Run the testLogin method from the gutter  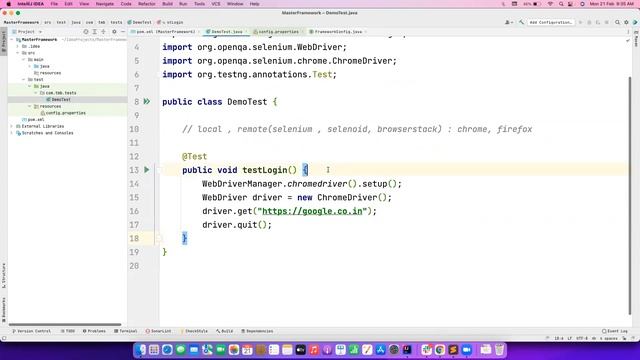(x=147, y=170)
